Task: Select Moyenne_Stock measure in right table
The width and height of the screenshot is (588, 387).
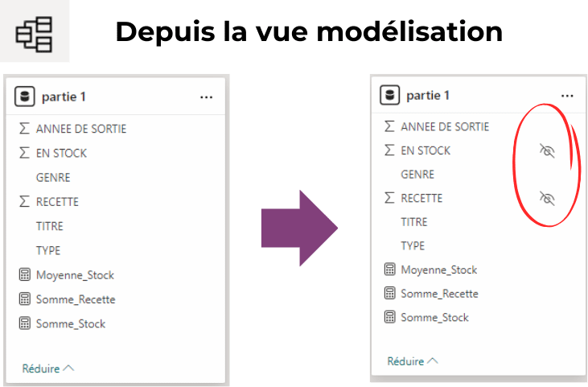Action: pos(438,270)
